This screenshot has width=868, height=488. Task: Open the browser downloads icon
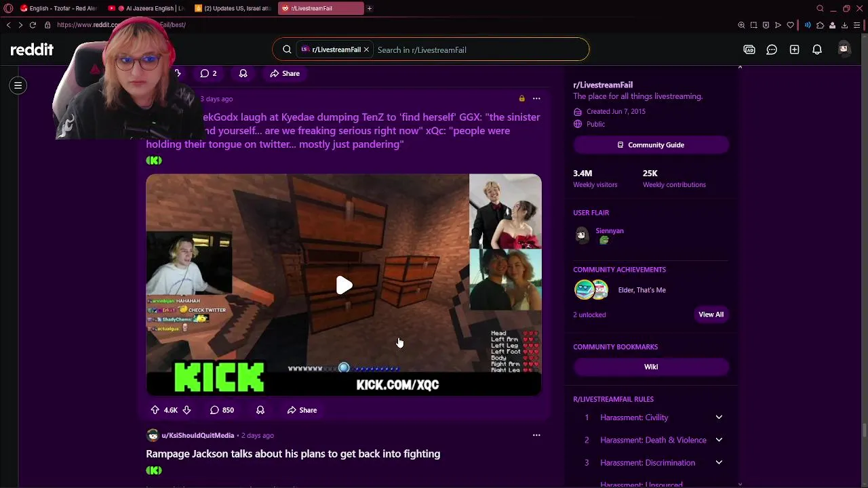[844, 25]
